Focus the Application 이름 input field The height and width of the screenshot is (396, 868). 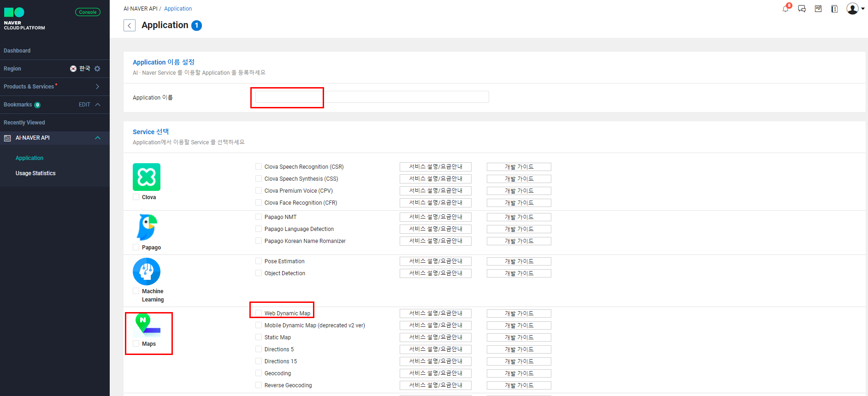(372, 97)
